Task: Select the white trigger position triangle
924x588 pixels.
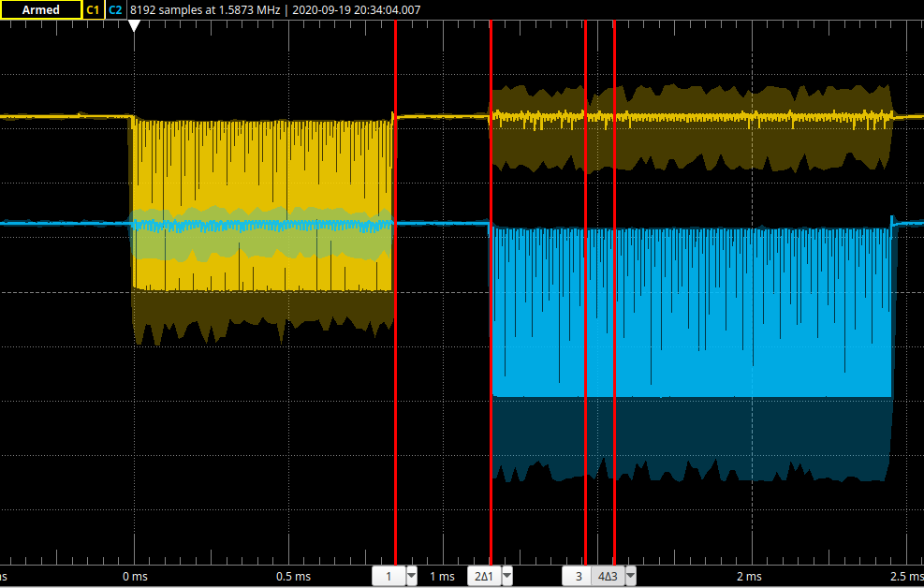Action: click(134, 26)
